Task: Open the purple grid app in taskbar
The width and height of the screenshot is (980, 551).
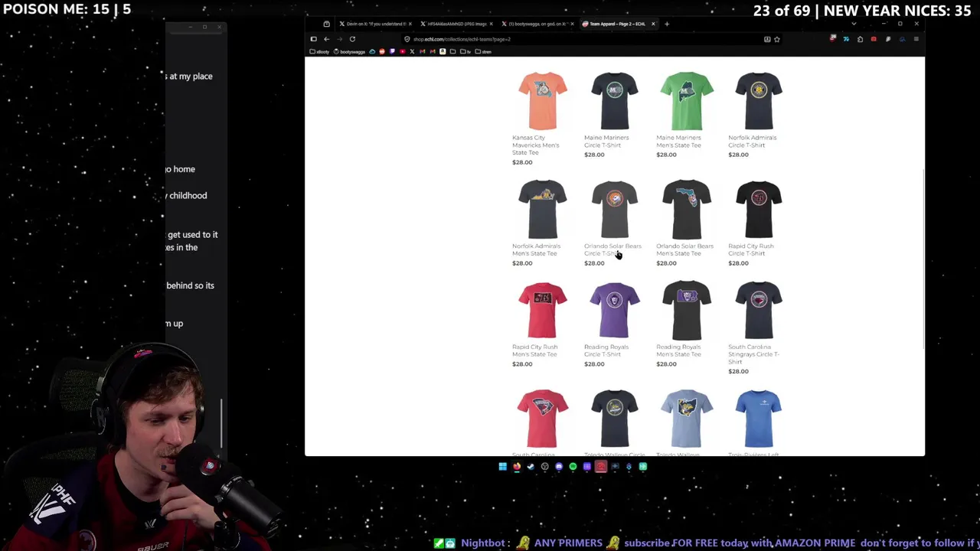Action: (x=586, y=466)
